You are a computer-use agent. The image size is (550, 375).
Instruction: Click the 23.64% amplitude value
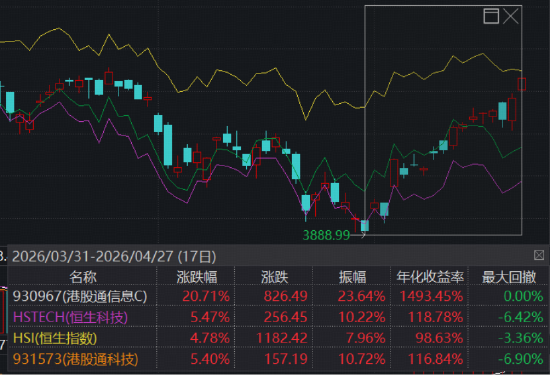[x=362, y=296]
